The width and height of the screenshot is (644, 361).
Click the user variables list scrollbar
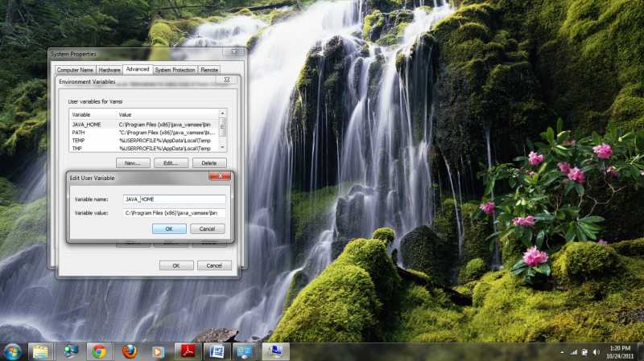tap(223, 130)
